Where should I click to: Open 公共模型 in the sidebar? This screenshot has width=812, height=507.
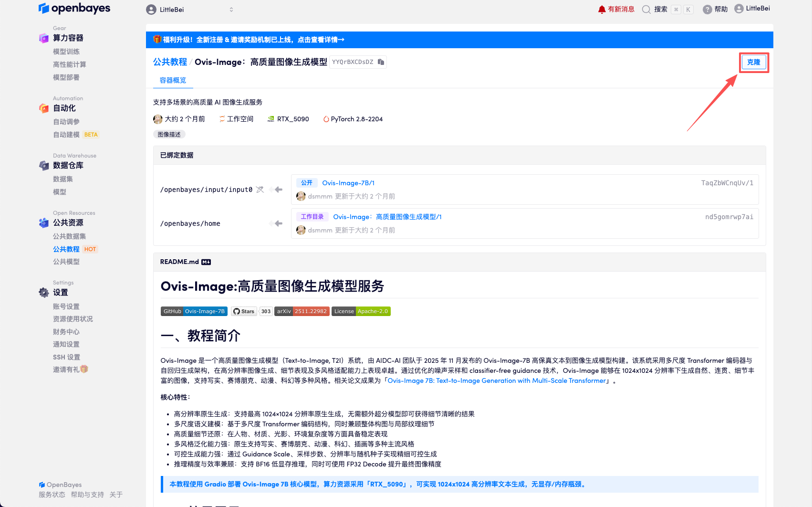pyautogui.click(x=66, y=262)
